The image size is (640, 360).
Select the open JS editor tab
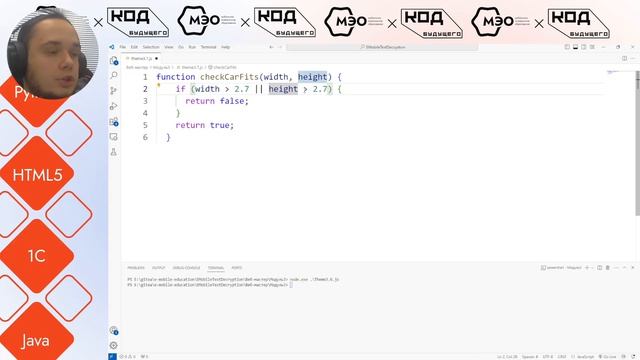tap(142, 58)
